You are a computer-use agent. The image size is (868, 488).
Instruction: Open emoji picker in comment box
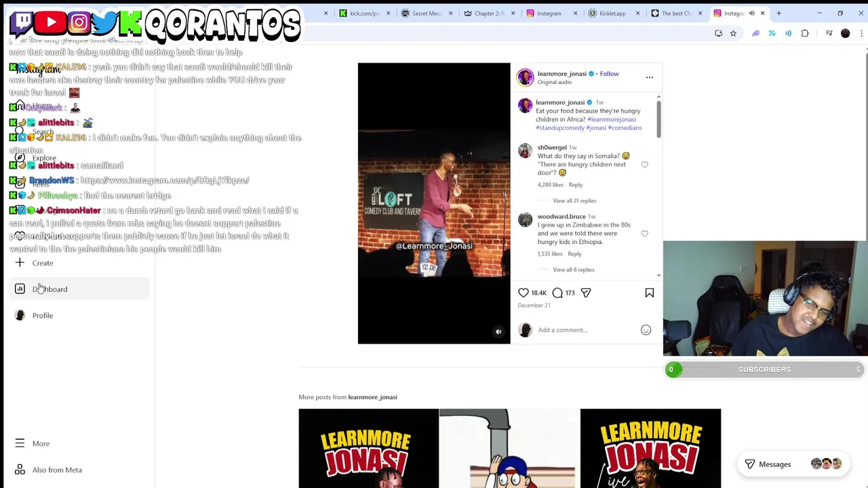[x=646, y=330]
